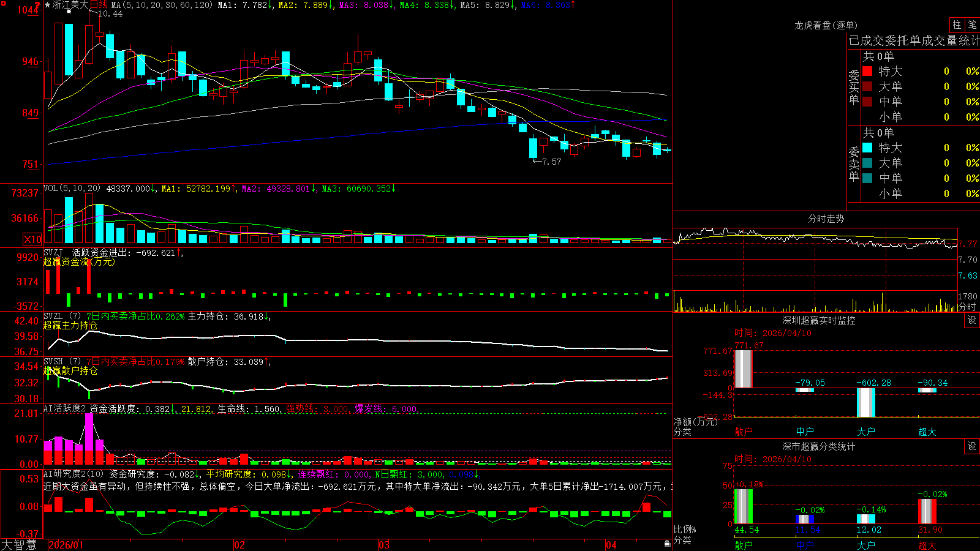
Task: Click the 04 month marker on the date axis
Action: pyautogui.click(x=611, y=545)
